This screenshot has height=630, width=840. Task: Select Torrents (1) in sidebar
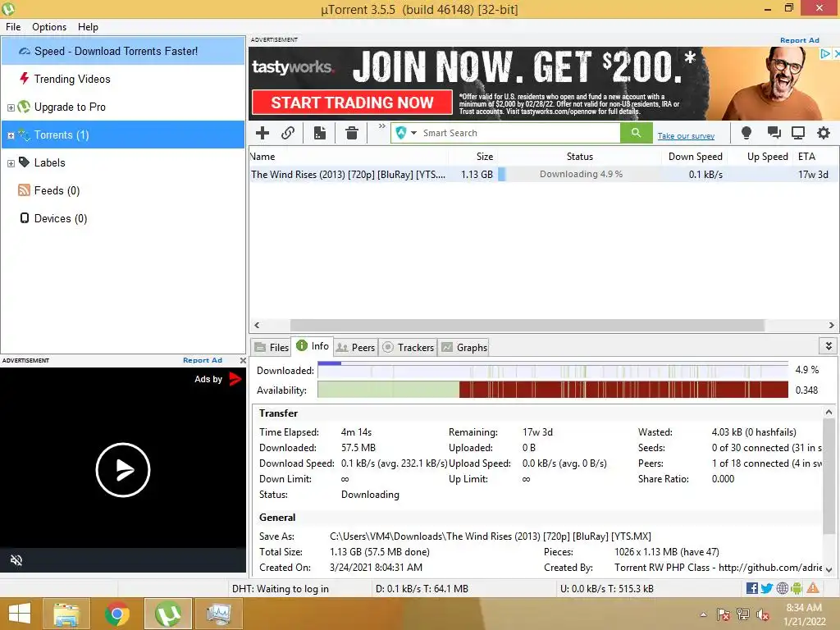coord(123,135)
